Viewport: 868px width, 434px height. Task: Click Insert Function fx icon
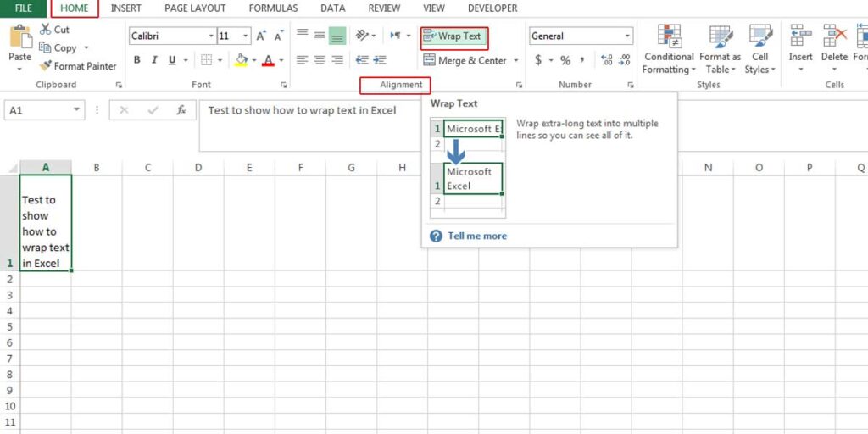tap(181, 110)
